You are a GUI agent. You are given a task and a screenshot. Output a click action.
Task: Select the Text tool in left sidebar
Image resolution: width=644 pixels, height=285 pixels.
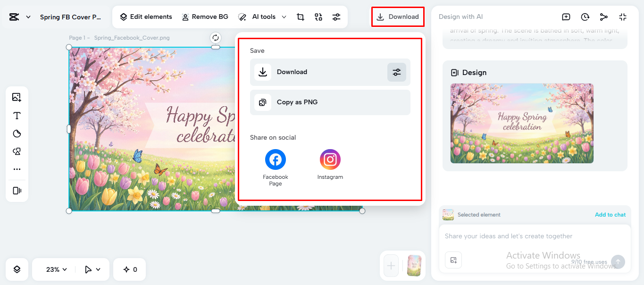pos(17,116)
